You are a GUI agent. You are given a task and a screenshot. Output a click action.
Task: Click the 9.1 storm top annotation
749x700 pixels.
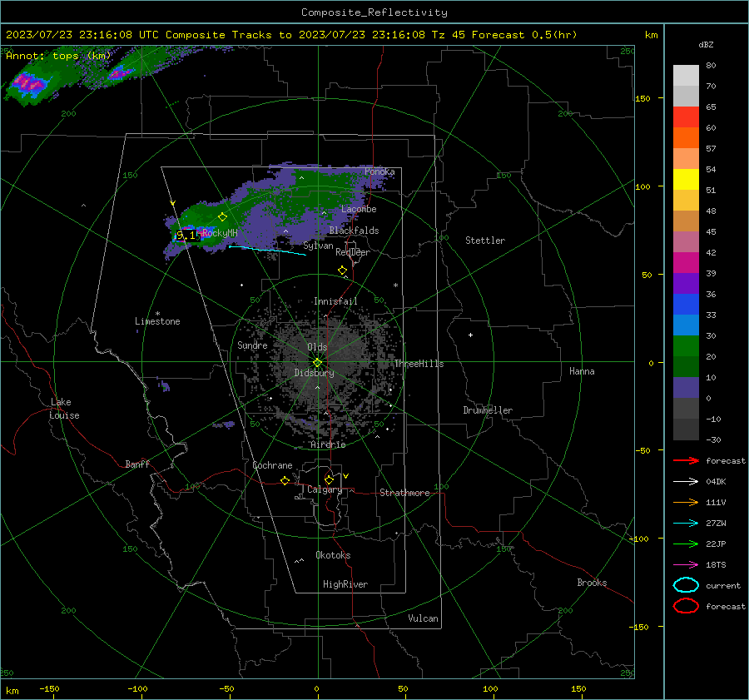click(186, 235)
